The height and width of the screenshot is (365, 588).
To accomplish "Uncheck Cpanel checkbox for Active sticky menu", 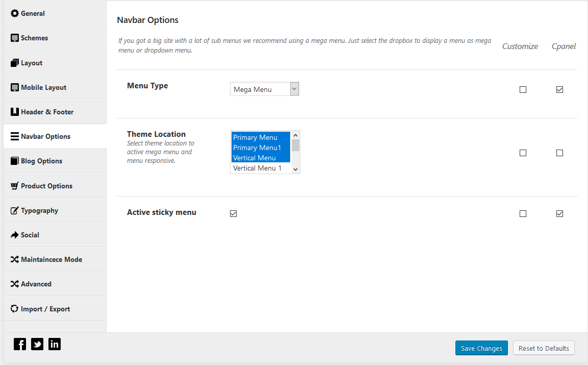I will (559, 213).
